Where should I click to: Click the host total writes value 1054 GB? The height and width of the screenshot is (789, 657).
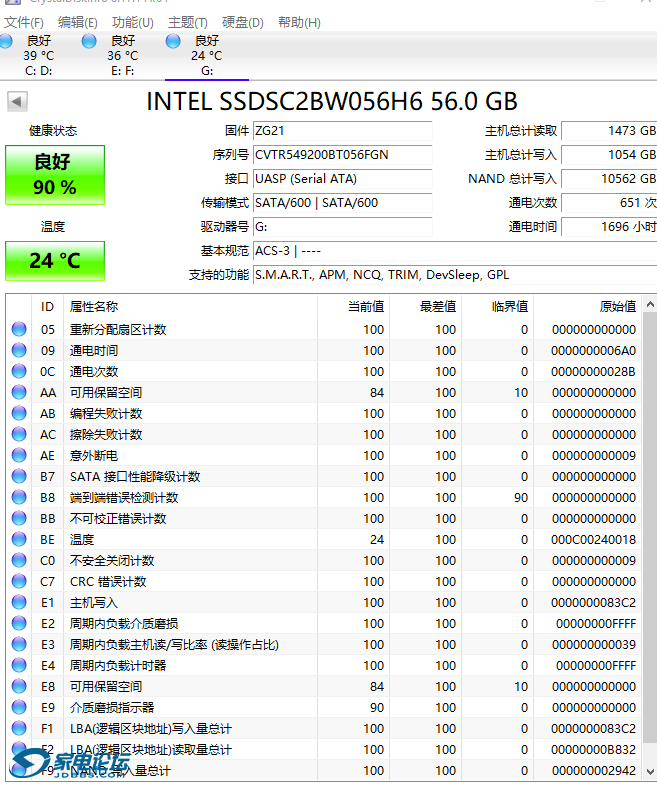click(609, 155)
